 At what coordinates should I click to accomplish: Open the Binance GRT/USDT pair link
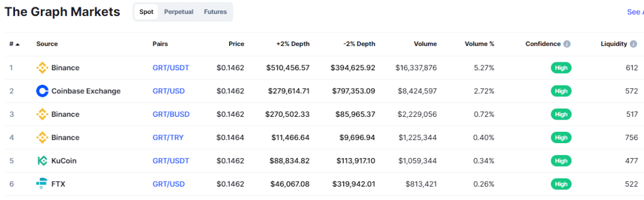(x=171, y=68)
